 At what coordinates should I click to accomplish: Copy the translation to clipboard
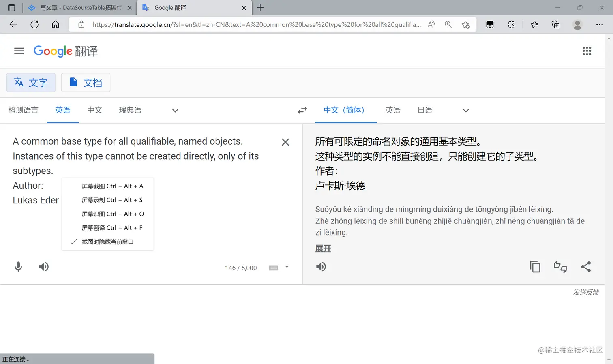tap(535, 267)
